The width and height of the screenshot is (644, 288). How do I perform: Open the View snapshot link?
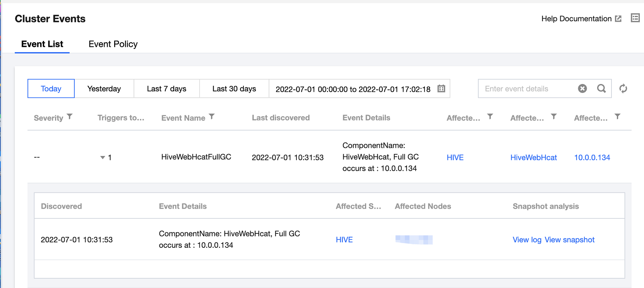tap(569, 240)
